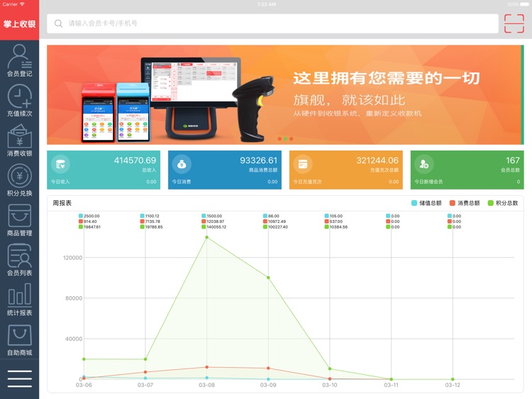Click red data point at 03-09

[x=268, y=368]
